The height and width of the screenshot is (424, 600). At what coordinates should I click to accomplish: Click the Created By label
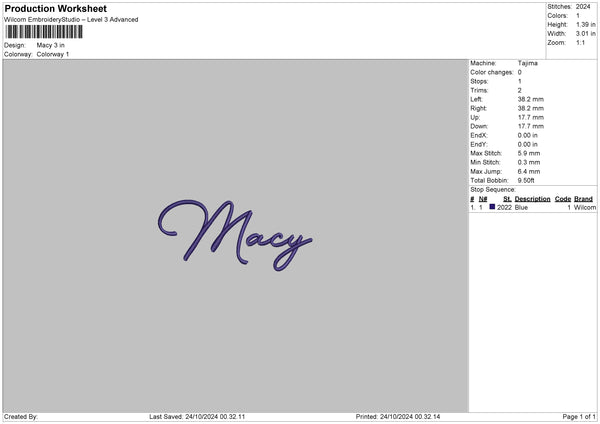21,416
